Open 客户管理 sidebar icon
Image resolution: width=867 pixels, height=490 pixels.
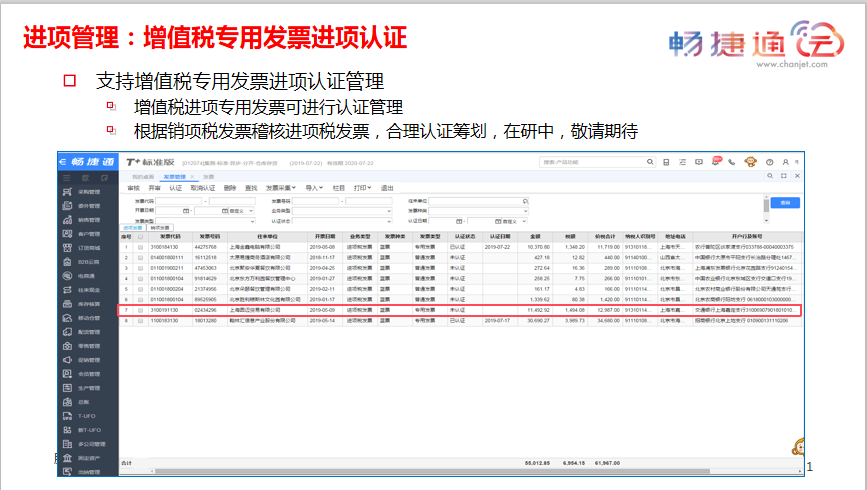(67, 234)
